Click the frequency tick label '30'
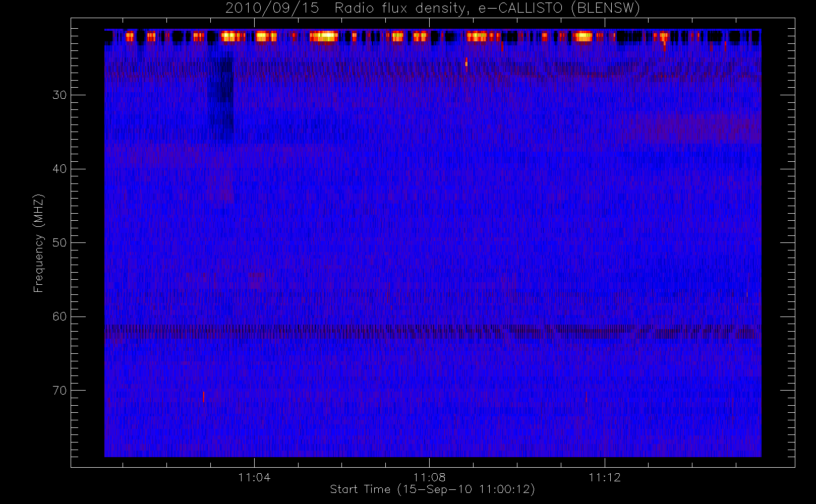Screen dimensions: 816x504 (60, 95)
